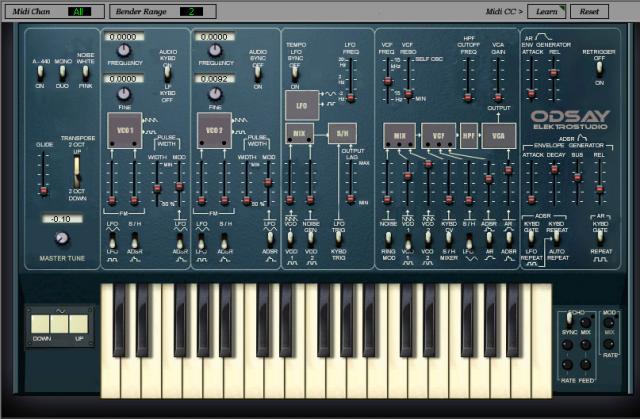640x419 pixels.
Task: Click the master tune value field -0.10
Action: point(63,217)
